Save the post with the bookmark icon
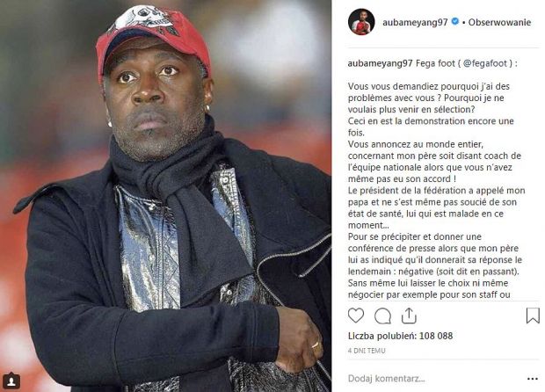This screenshot has height=392, width=545. click(x=533, y=316)
